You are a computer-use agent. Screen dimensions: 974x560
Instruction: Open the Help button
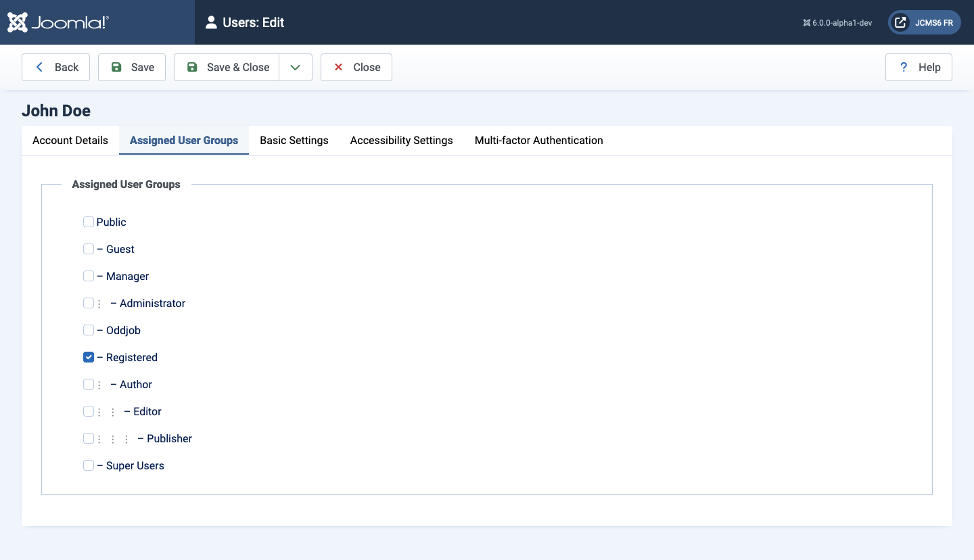pyautogui.click(x=919, y=67)
